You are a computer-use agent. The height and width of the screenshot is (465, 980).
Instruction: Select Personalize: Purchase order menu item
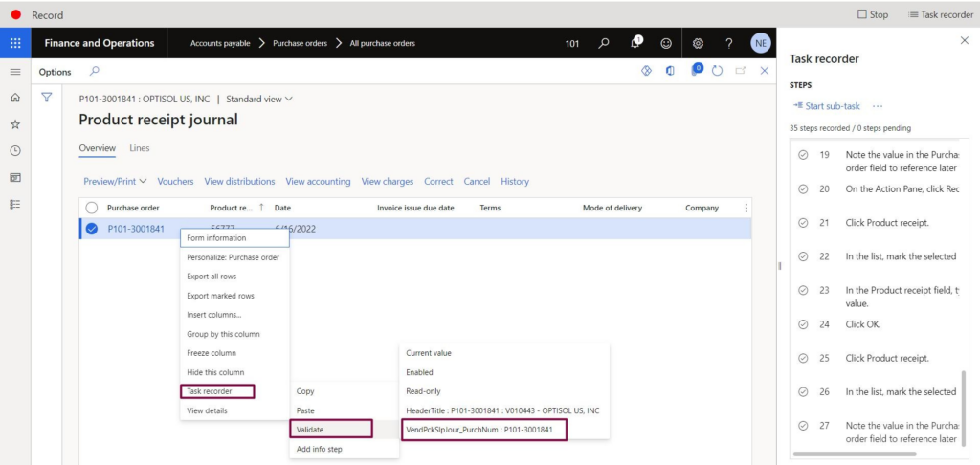[x=235, y=257]
